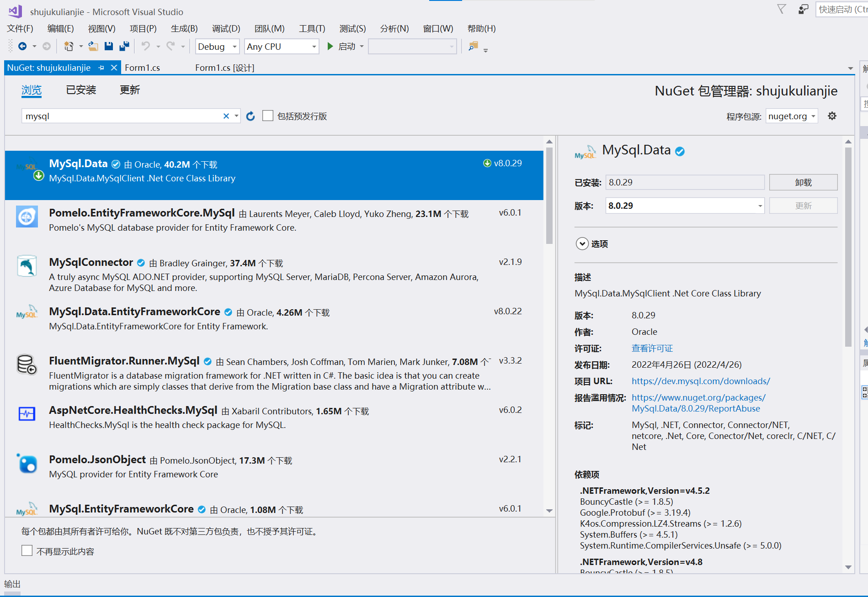Click the notifications filter funnel icon
The image size is (868, 597).
click(x=782, y=9)
